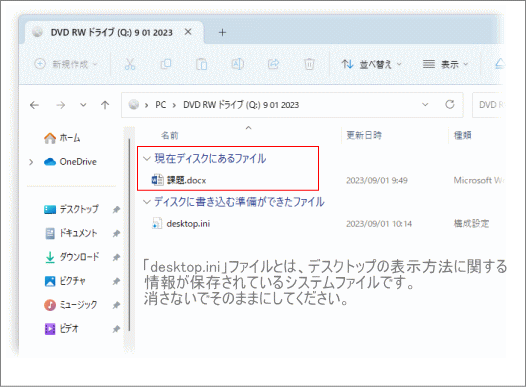
Task: Open デスクトップ in the navigation pane
Action: click(x=71, y=209)
